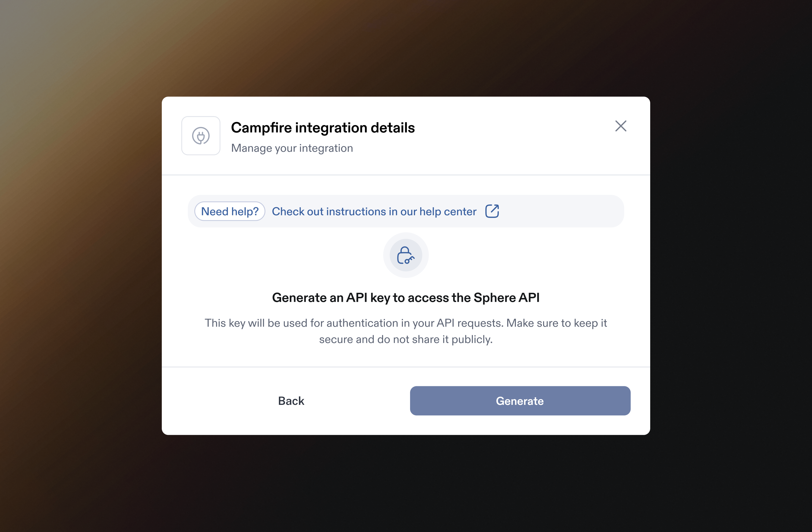Click the "Need help?" badge
Viewport: 812px width, 532px height.
230,211
